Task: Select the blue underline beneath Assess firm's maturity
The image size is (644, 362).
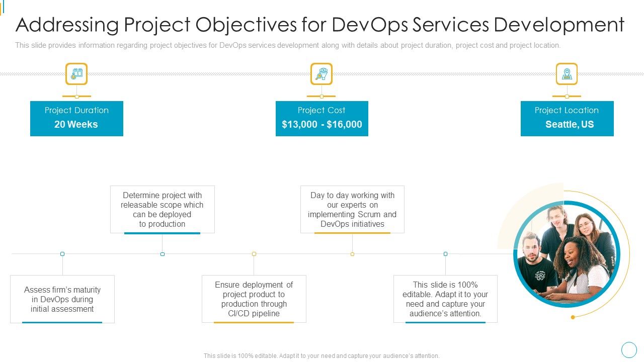Action: 62,322
